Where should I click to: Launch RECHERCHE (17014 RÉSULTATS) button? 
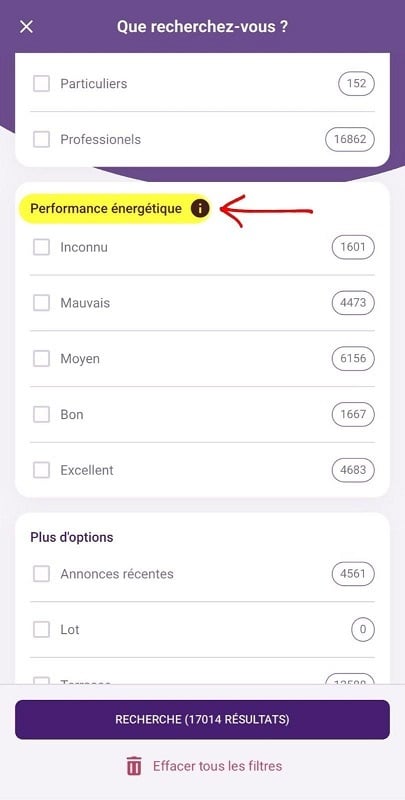(x=202, y=719)
